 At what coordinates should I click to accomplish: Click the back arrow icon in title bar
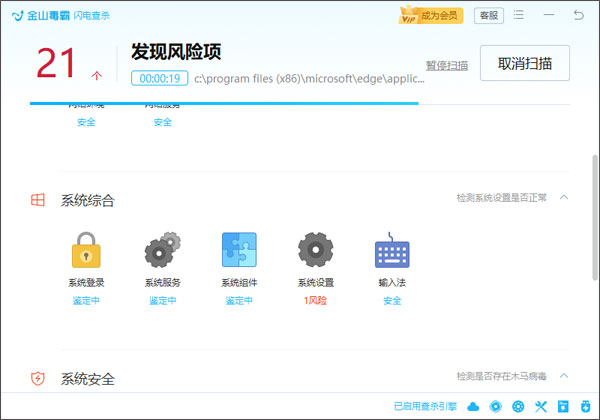click(x=579, y=15)
